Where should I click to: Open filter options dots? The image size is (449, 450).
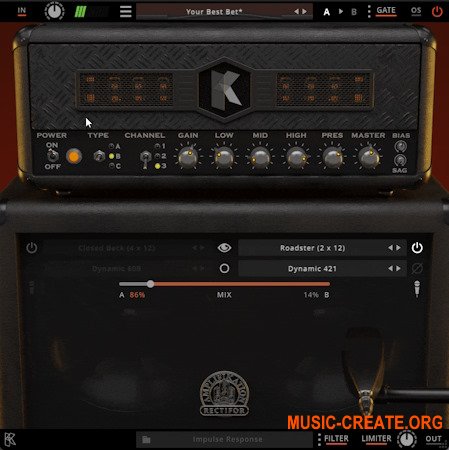coord(319,440)
